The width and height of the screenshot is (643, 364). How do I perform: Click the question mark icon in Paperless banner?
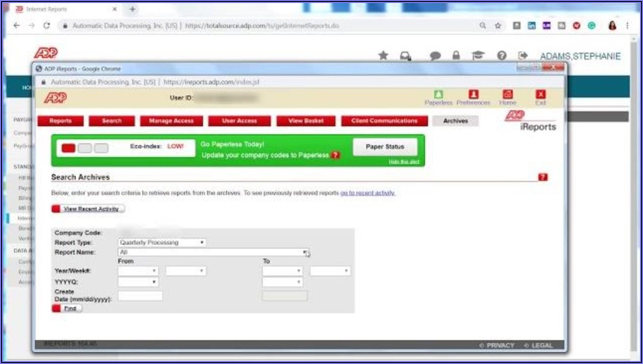336,155
